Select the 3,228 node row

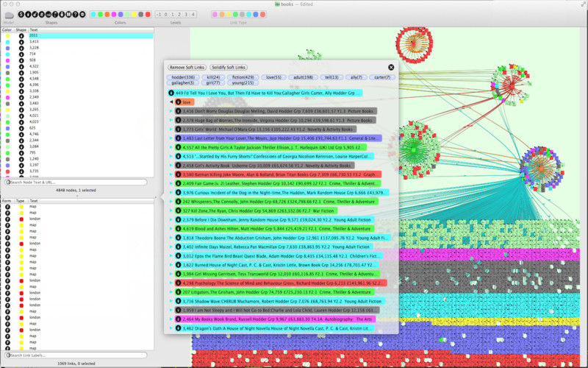(x=77, y=48)
